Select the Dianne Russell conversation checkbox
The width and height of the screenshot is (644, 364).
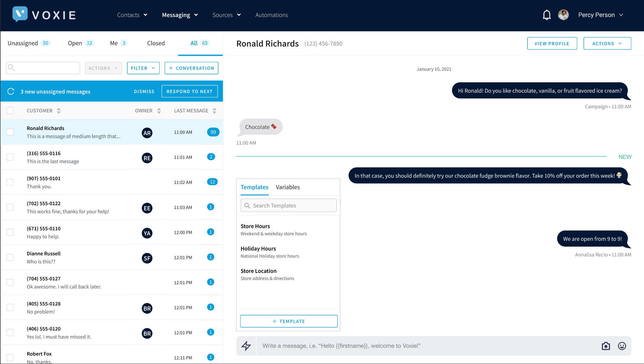[10, 257]
